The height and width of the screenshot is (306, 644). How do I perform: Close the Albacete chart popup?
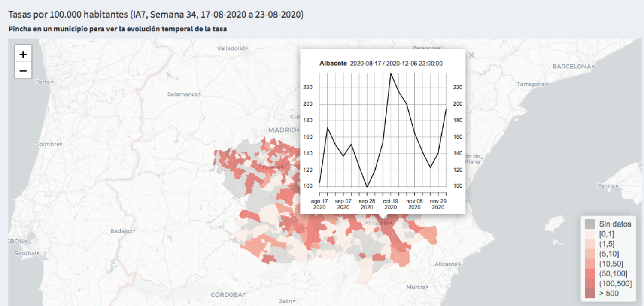tap(471, 55)
